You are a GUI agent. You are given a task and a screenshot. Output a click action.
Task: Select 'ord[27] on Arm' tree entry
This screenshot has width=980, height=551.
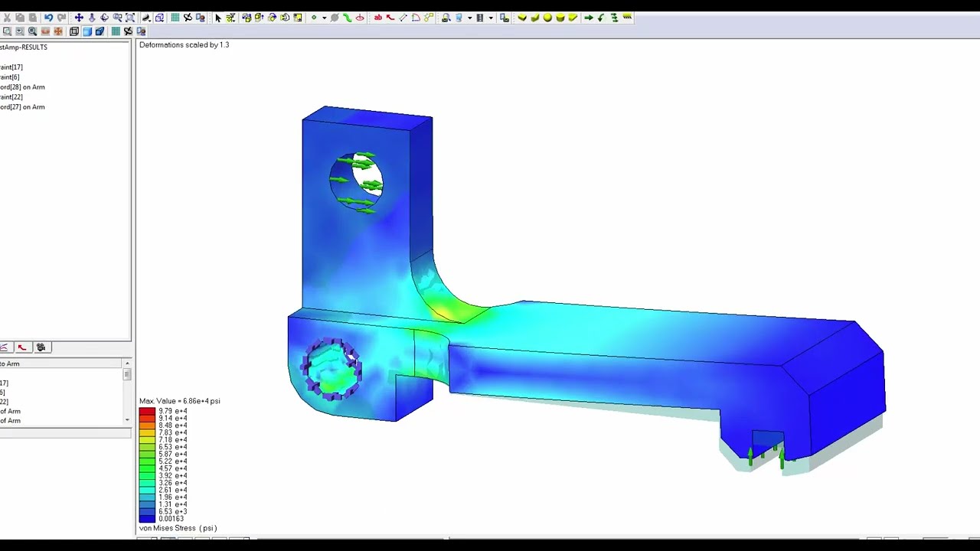coord(22,107)
